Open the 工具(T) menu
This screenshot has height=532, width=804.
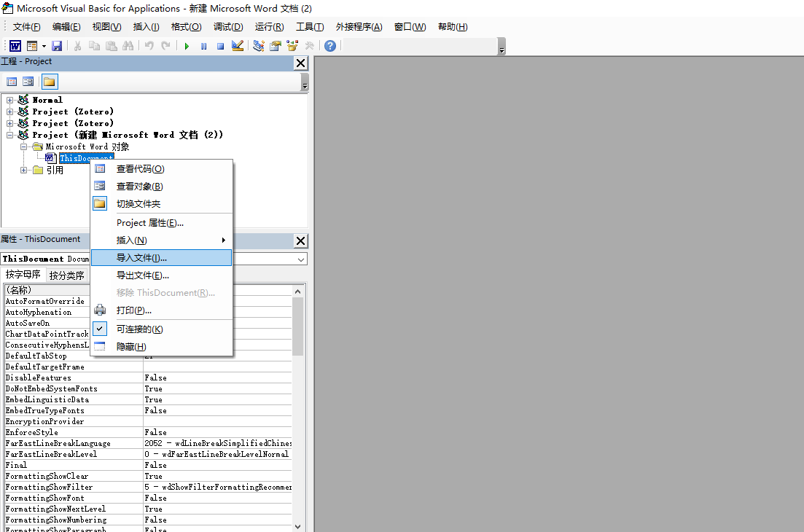point(310,27)
